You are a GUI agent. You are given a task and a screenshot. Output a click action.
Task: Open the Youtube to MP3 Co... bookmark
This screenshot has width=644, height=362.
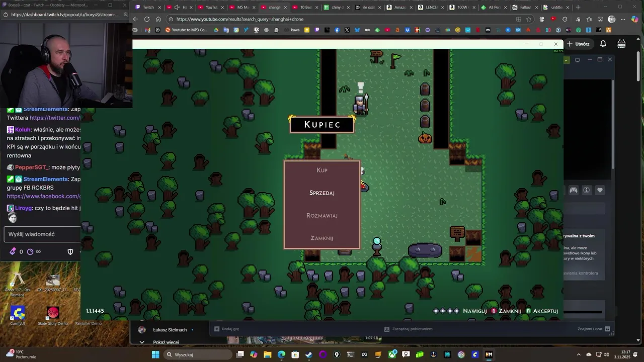tap(187, 30)
